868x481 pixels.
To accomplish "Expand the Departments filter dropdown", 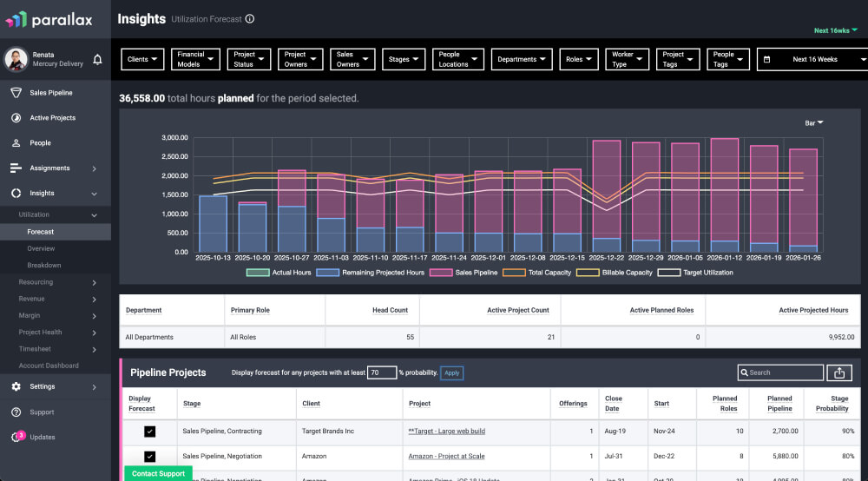I will click(522, 59).
